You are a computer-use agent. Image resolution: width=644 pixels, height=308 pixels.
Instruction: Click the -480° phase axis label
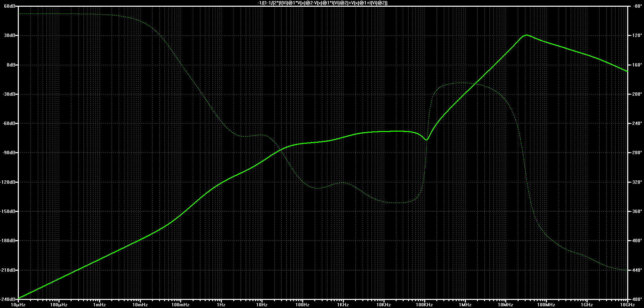[x=635, y=299]
